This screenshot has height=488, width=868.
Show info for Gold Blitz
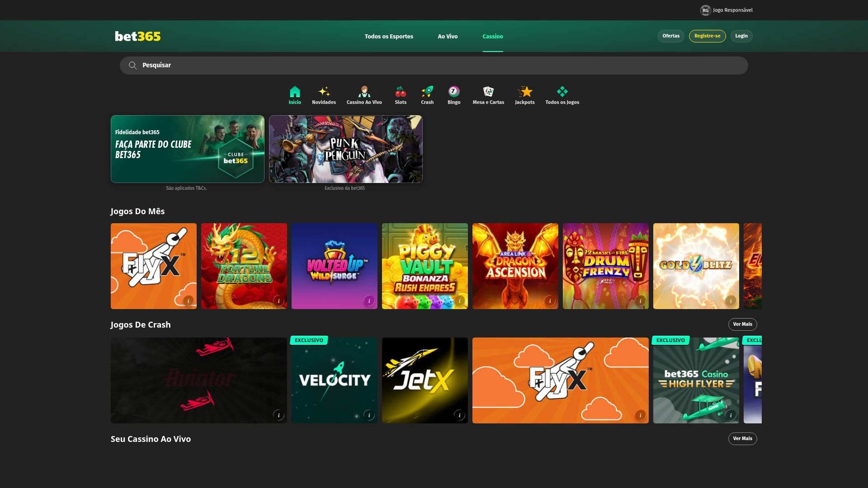coord(731,301)
